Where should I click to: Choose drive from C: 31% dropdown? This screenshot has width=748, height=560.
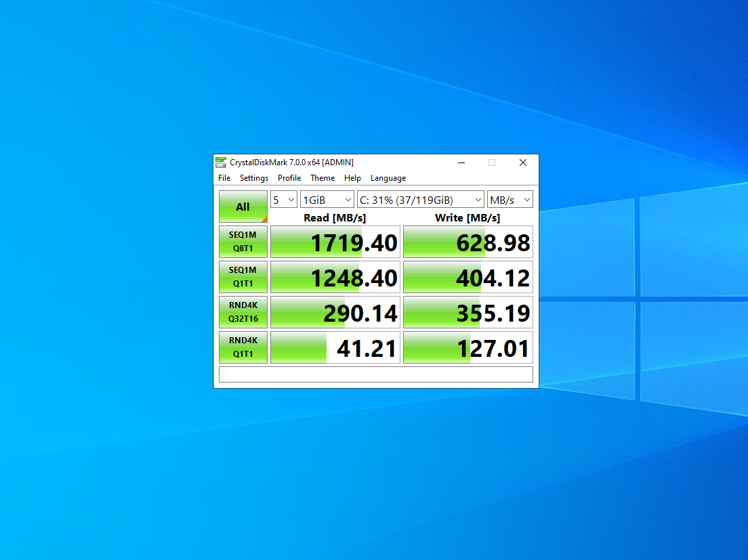[x=421, y=200]
